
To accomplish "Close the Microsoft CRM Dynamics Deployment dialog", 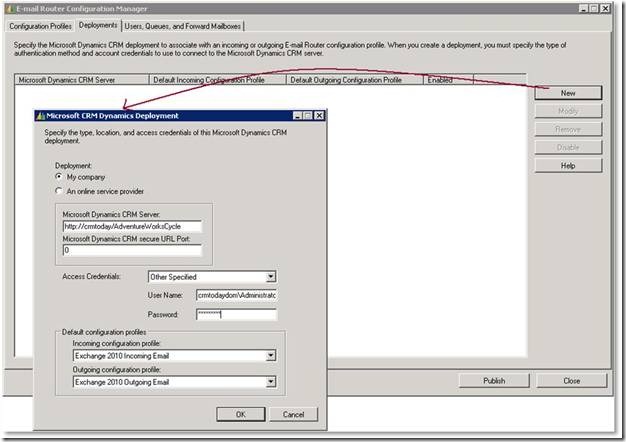I will point(319,115).
